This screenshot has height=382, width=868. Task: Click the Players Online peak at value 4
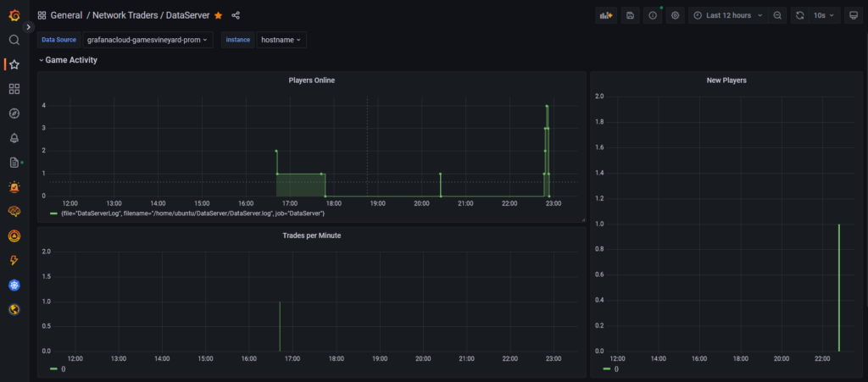[547, 106]
